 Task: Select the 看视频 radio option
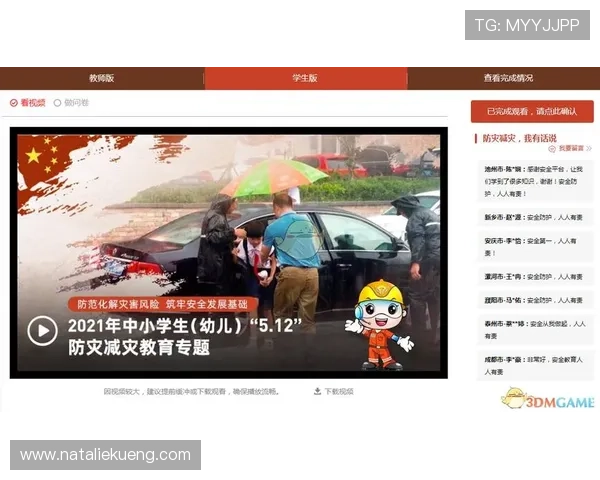pyautogui.click(x=28, y=103)
